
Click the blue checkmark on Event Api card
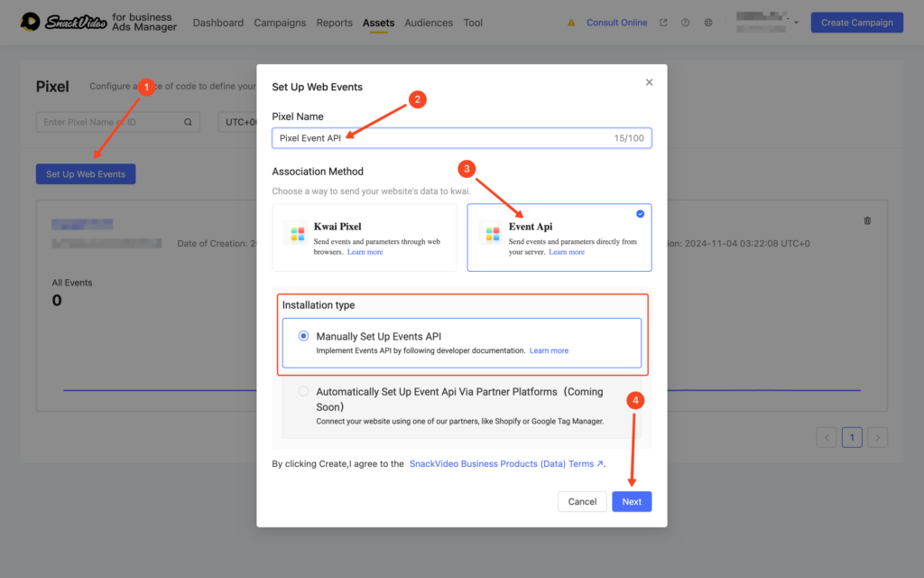click(x=640, y=213)
